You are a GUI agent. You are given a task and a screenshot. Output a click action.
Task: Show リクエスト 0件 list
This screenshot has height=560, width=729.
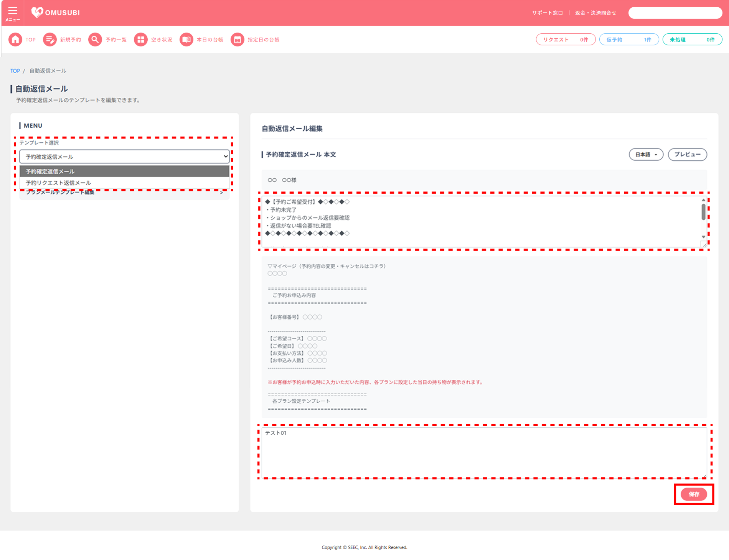pyautogui.click(x=566, y=40)
